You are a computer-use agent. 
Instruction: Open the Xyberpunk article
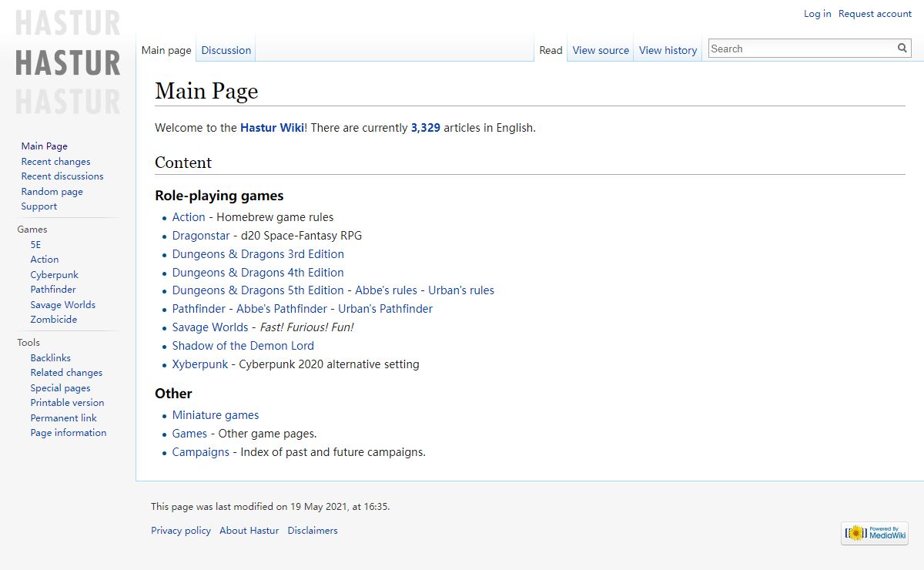point(200,364)
